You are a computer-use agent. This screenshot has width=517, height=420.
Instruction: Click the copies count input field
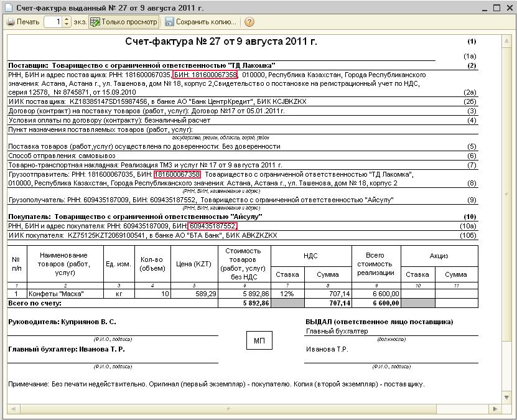[x=52, y=22]
